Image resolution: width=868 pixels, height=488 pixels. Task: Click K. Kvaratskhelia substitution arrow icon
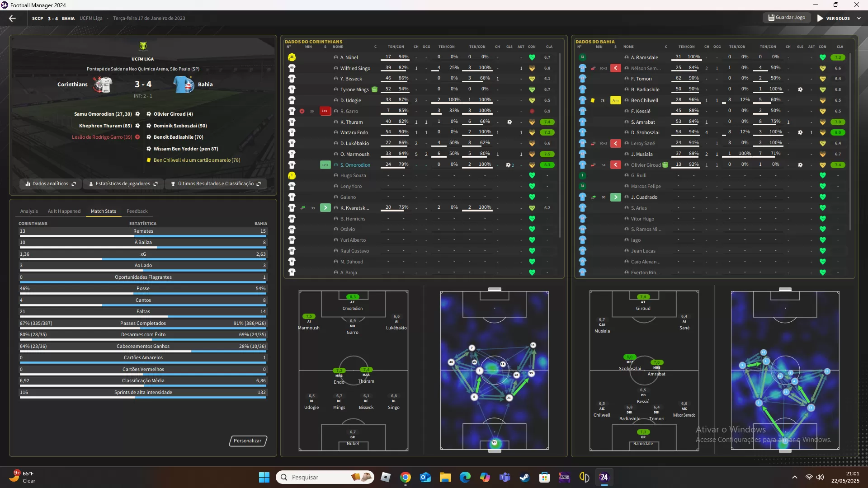coord(325,208)
